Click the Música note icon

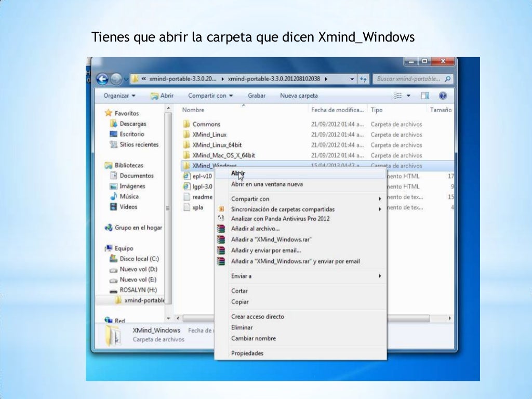click(113, 196)
